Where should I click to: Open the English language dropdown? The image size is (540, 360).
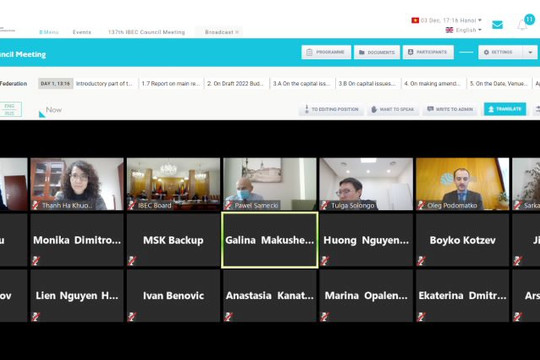[x=464, y=30]
